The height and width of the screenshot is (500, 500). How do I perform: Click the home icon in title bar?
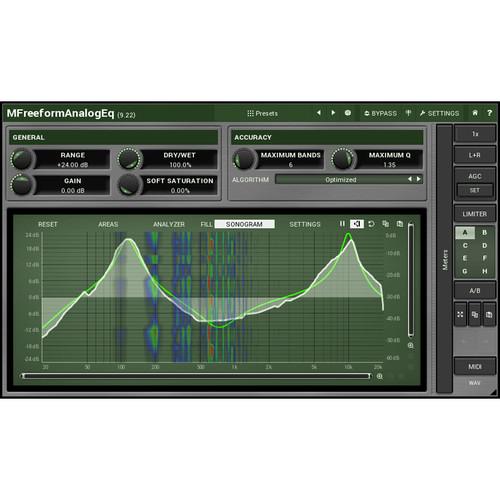pos(475,113)
